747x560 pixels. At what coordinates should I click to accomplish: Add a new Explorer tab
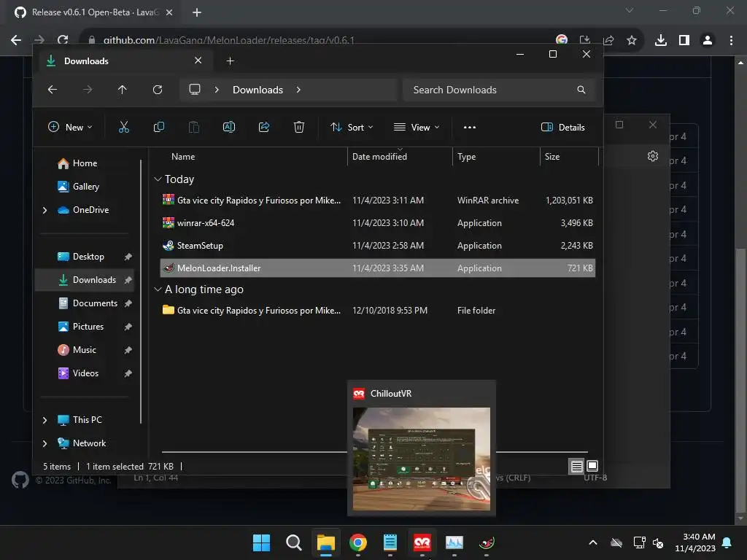pyautogui.click(x=230, y=61)
